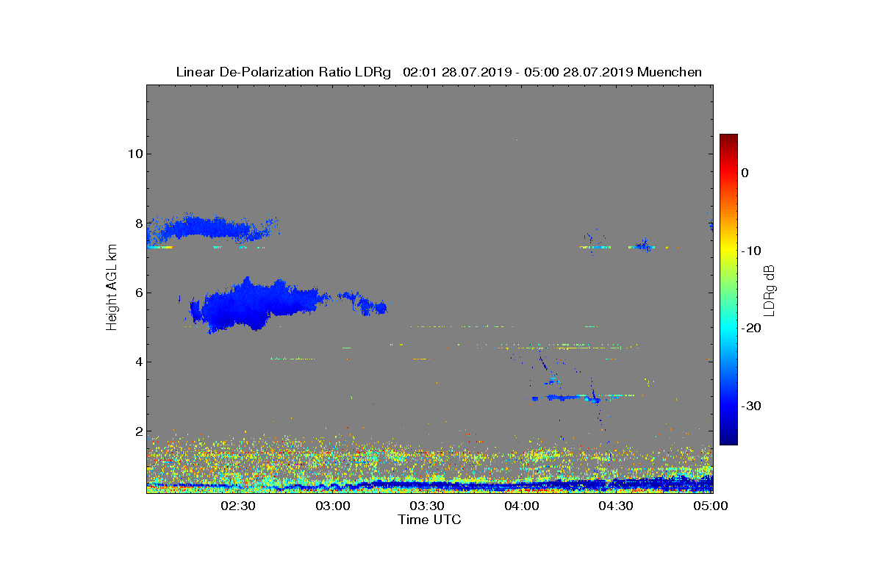Click the 6 km height tick label
This screenshot has width=882, height=588.
tap(137, 293)
